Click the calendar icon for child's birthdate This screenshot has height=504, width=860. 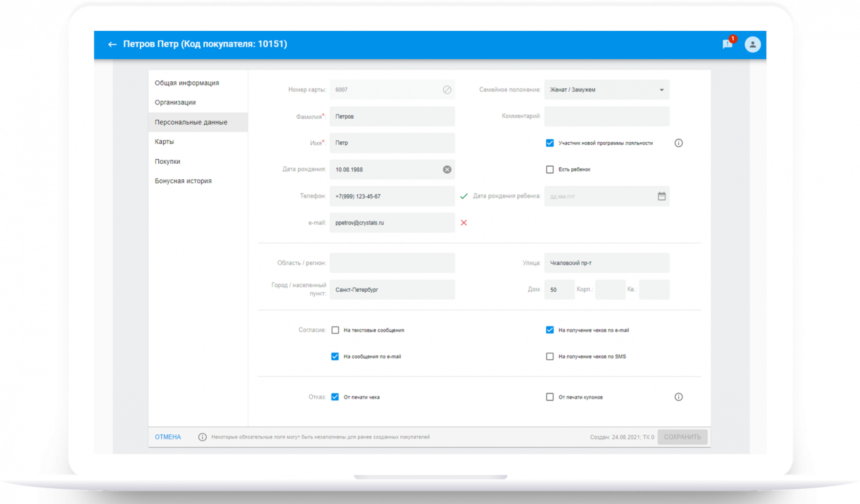(661, 196)
